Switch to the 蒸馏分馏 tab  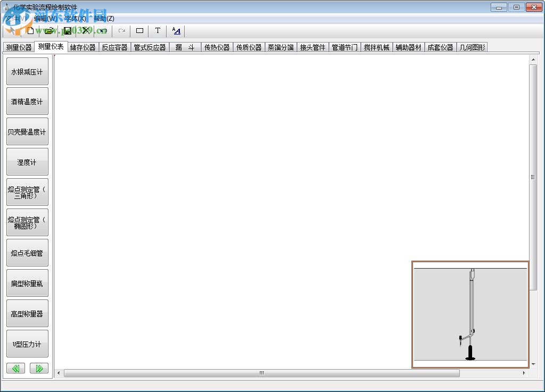coord(281,47)
